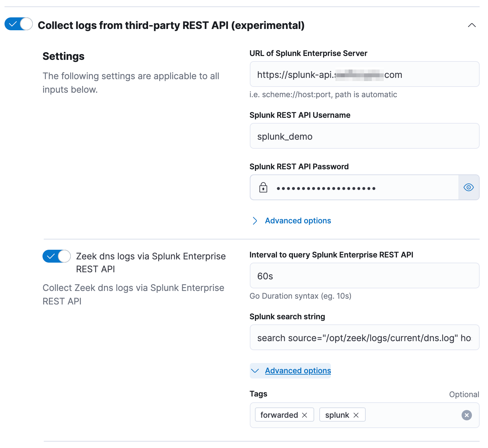
Task: Toggle Collect logs from third-party REST API switch
Action: [19, 24]
